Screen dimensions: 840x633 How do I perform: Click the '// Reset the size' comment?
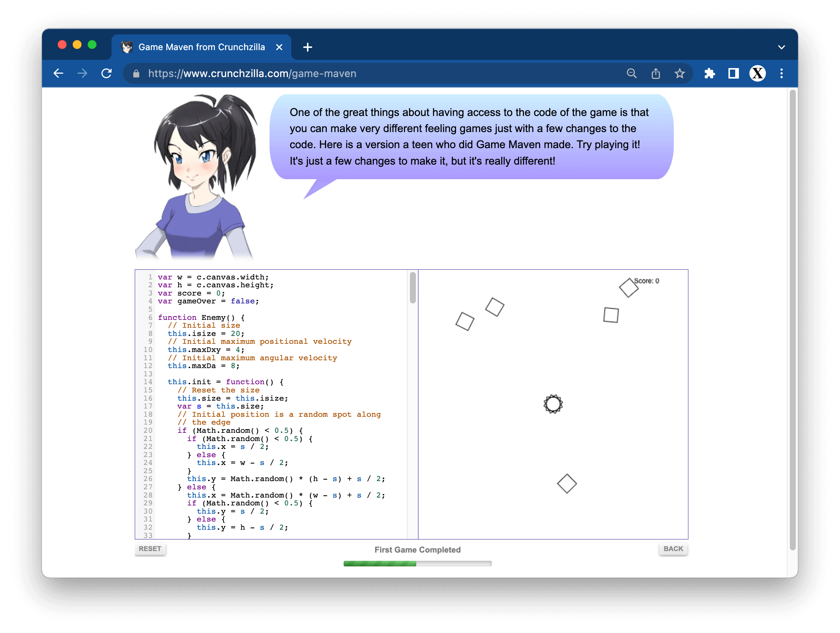coord(218,390)
